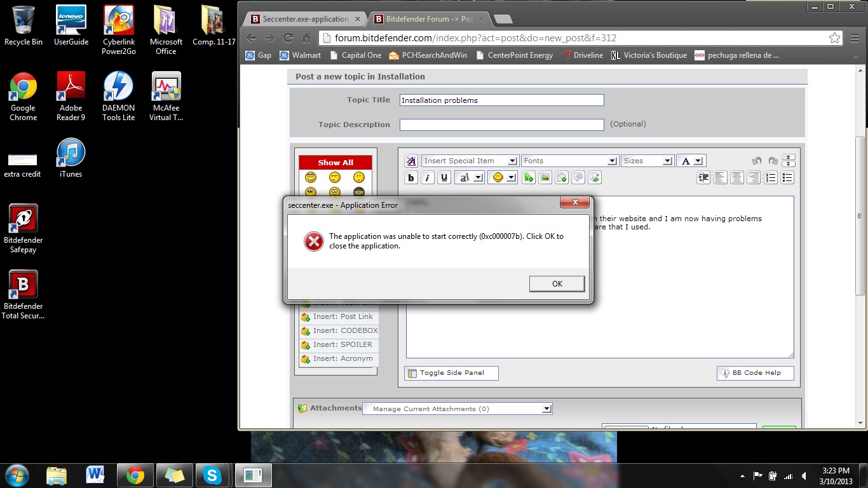Insert a numbered list in the editor
This screenshot has height=488, width=868.
[770, 178]
